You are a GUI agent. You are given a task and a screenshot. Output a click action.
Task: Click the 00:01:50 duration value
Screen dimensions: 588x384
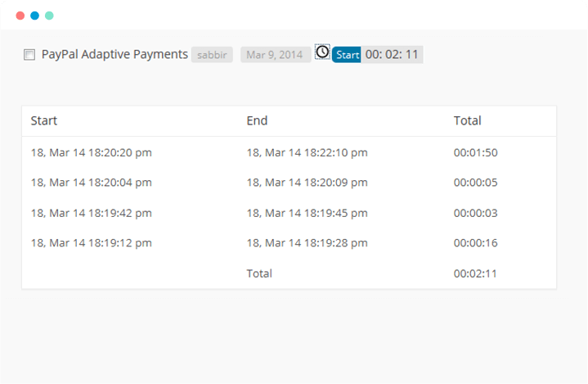click(x=475, y=153)
